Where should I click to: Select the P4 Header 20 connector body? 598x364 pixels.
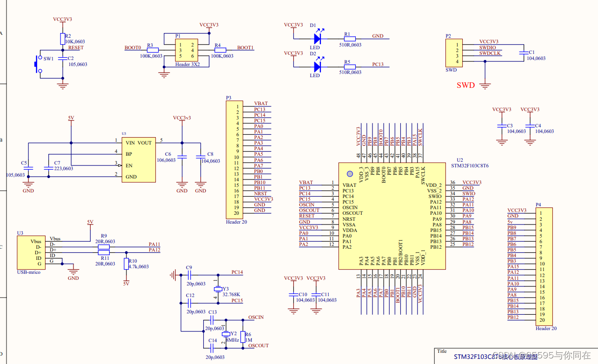[x=545, y=266]
